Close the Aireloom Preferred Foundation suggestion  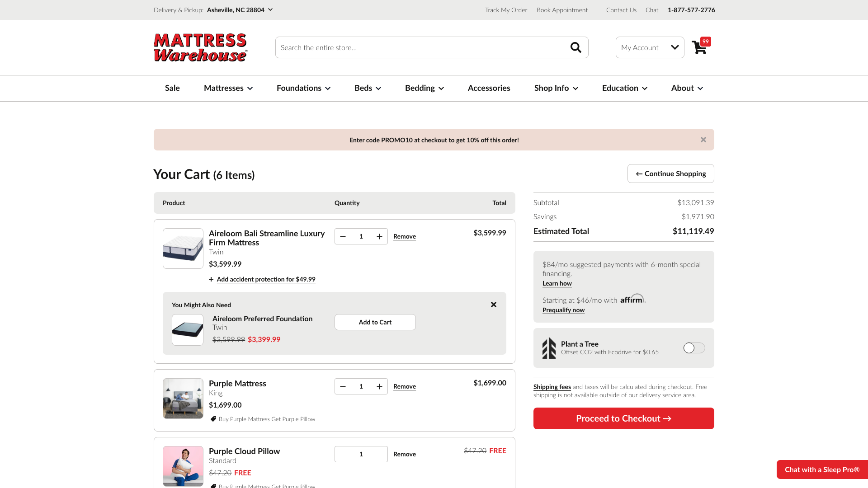493,305
